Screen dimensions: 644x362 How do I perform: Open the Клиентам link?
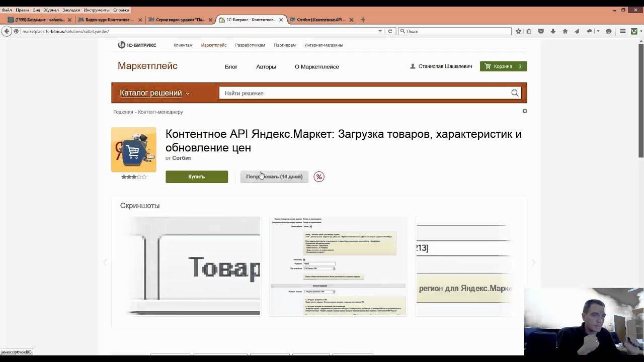click(x=183, y=45)
